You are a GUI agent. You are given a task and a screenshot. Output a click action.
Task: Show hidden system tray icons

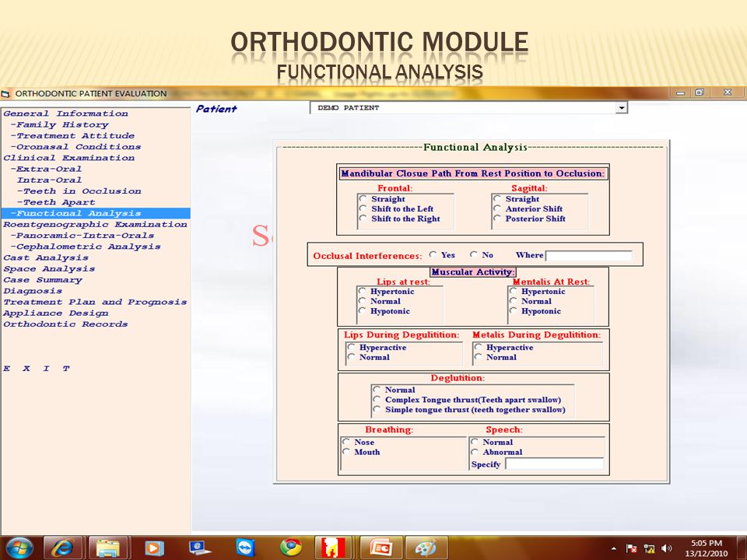[x=614, y=548]
